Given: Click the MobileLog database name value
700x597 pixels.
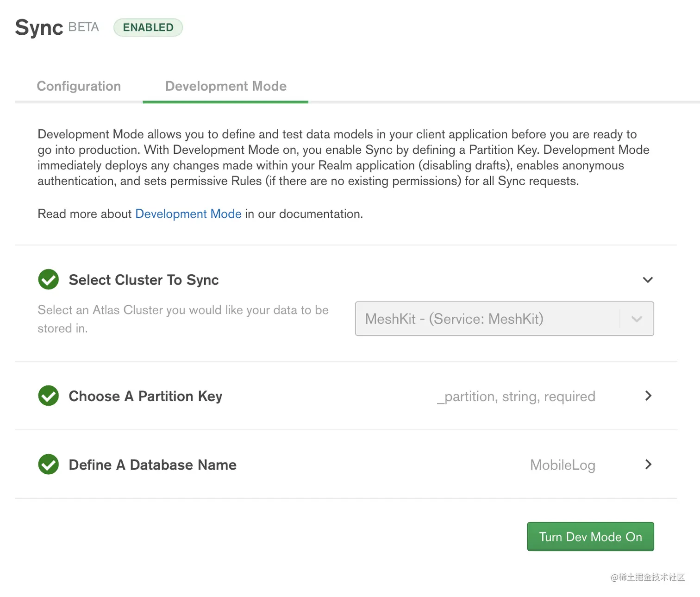Looking at the screenshot, I should 562,465.
